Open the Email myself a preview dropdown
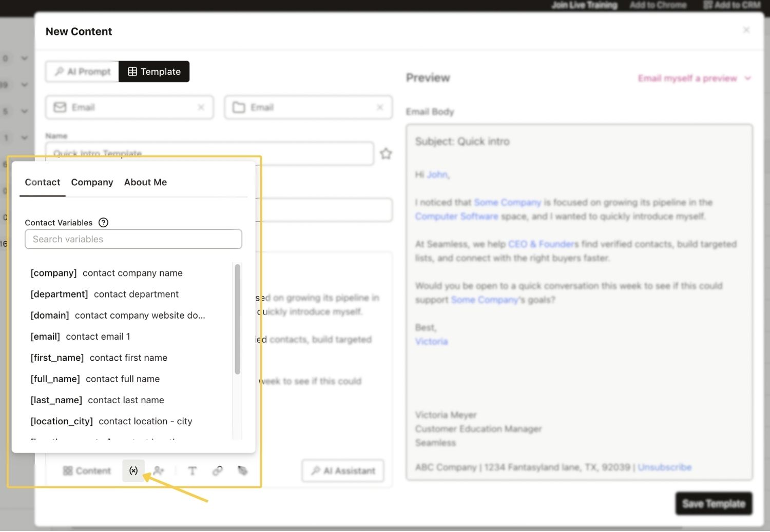This screenshot has height=532, width=770. coord(694,78)
